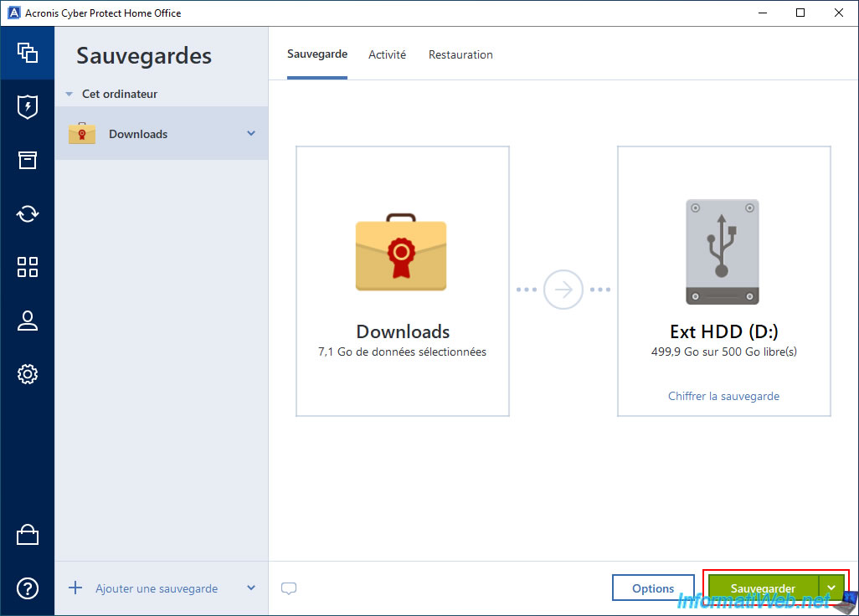Open the Backup section in sidebar
Screen dimensions: 859x616
(x=28, y=53)
